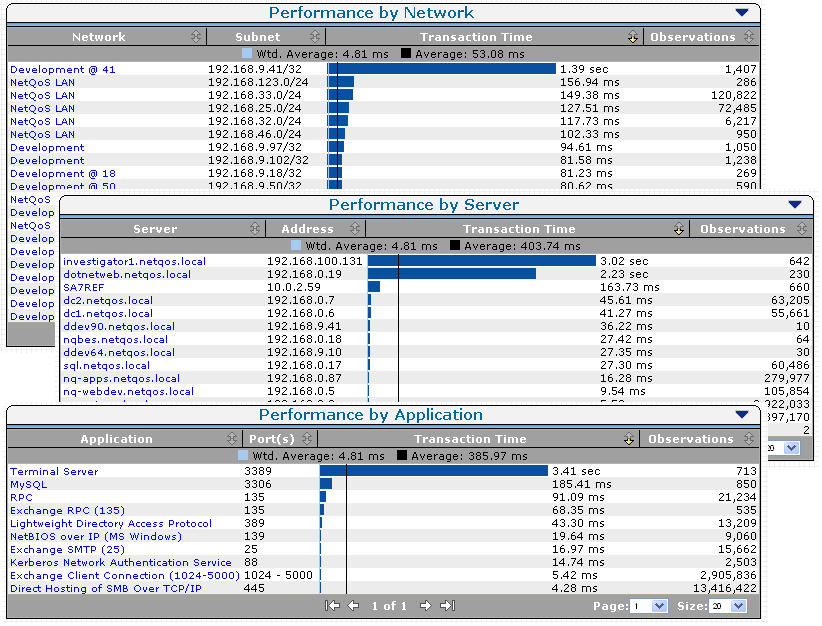Collapse the Performance by Server panel
The width and height of the screenshot is (822, 626).
tap(794, 204)
